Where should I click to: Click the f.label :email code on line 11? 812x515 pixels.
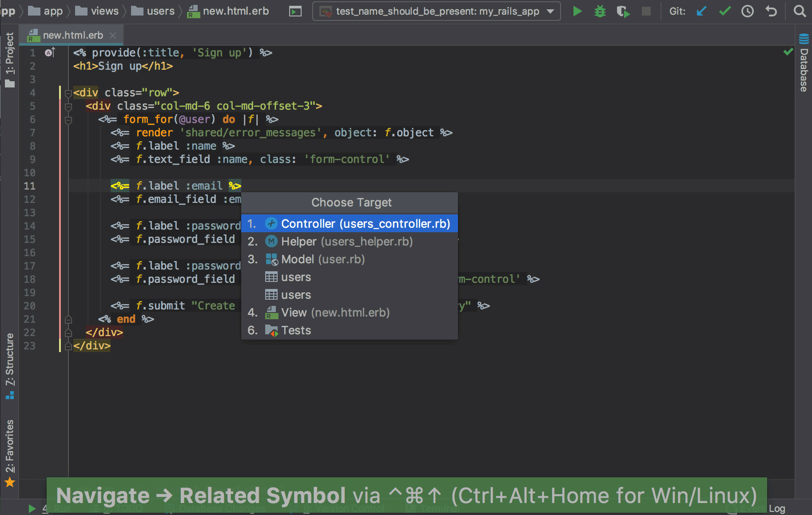pos(179,186)
